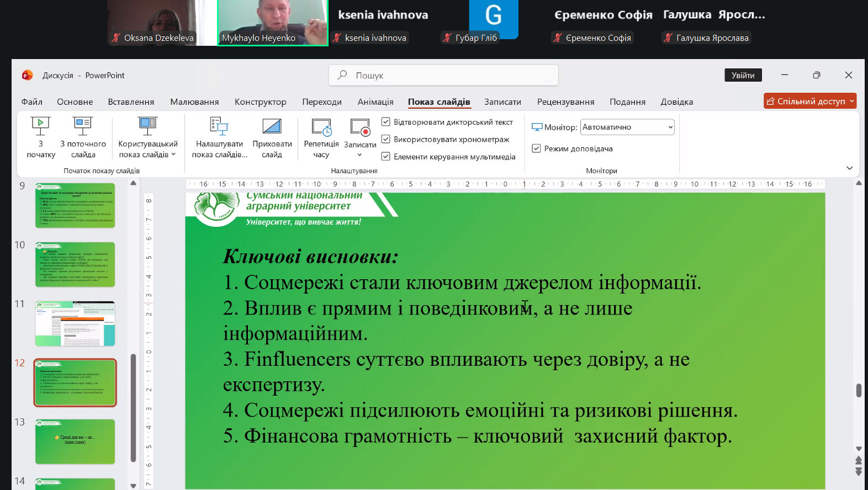Image resolution: width=868 pixels, height=490 pixels.
Task: Toggle 'Відтворювати дикторський текст' checkbox
Action: 386,122
